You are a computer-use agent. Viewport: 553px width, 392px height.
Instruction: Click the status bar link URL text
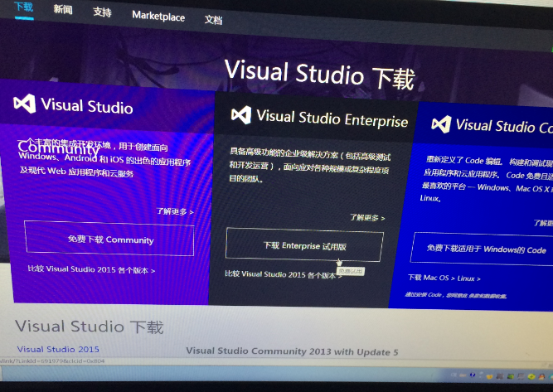(52, 361)
